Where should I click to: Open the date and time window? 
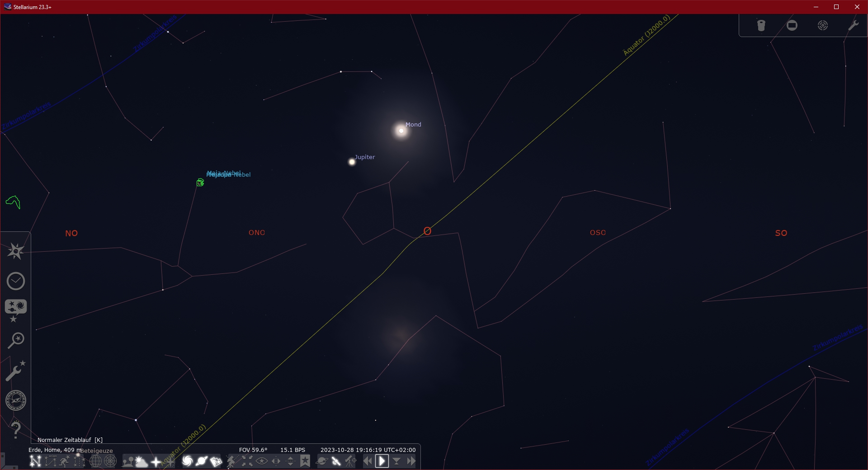(x=16, y=281)
